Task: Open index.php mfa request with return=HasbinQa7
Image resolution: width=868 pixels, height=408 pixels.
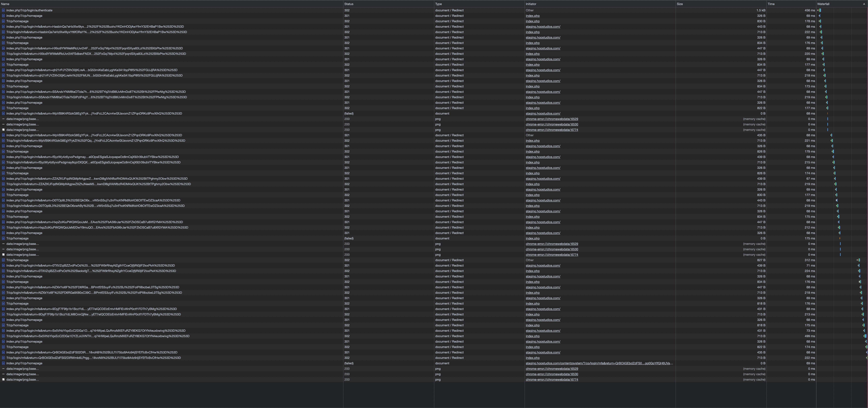Action: (95, 27)
